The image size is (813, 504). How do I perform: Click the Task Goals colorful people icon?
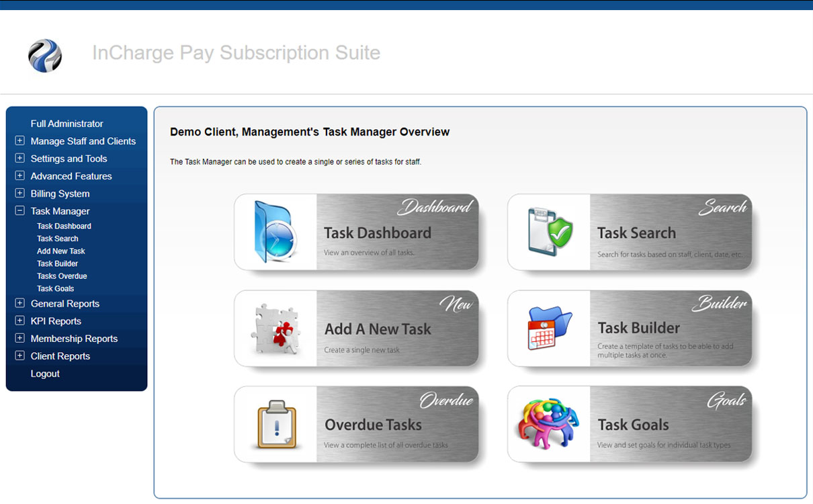pos(547,423)
